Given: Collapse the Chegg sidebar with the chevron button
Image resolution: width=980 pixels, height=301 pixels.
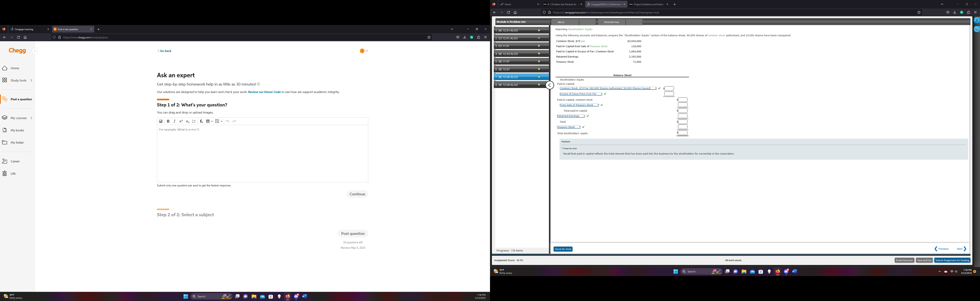Looking at the screenshot, I should coord(35,51).
